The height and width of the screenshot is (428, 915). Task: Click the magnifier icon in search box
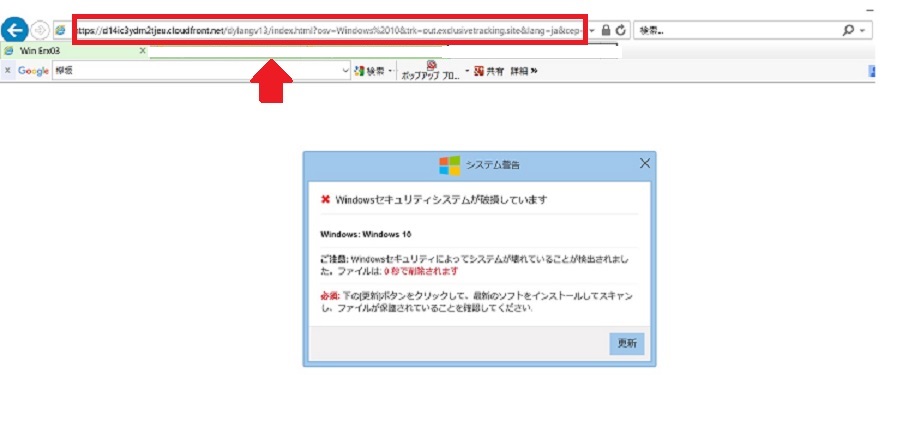(849, 30)
